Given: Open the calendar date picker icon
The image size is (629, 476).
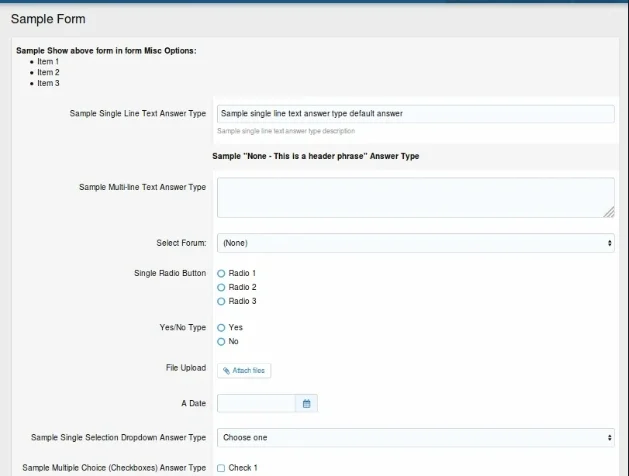Looking at the screenshot, I should tap(307, 403).
